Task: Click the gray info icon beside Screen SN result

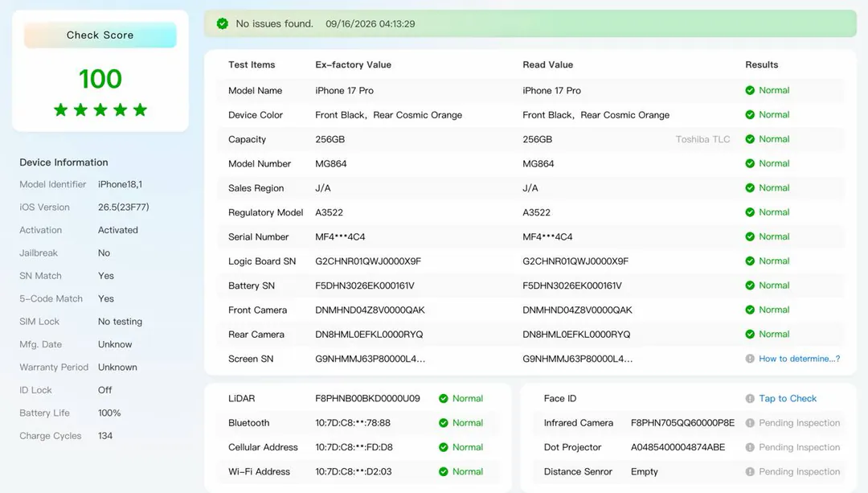Action: [x=750, y=359]
